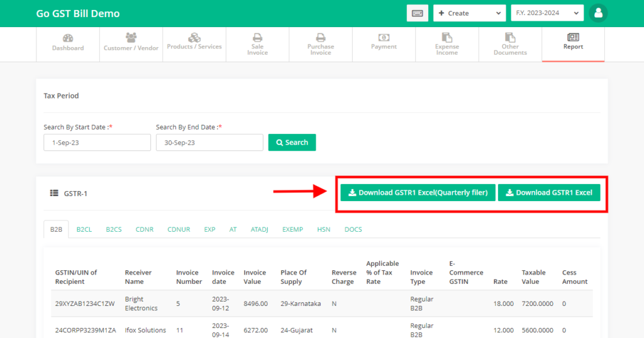
Task: Open the Dashboard menu label
Action: coord(68,48)
